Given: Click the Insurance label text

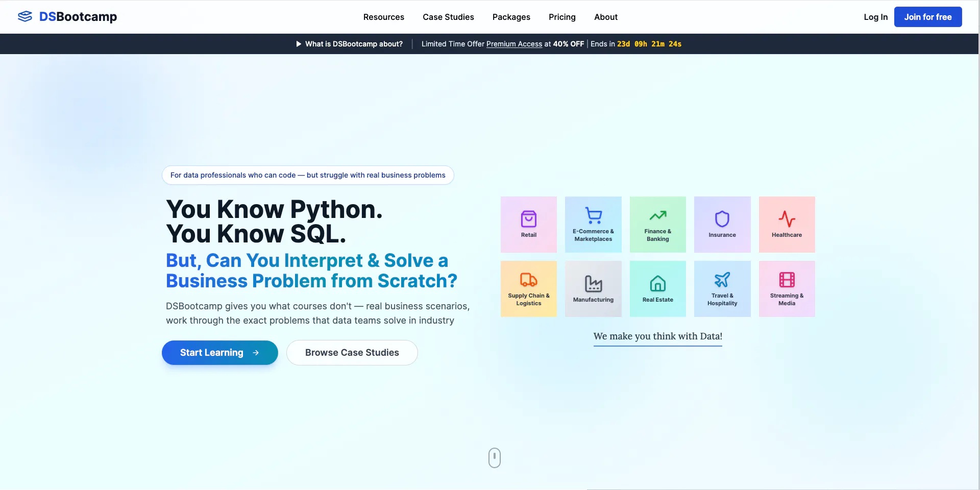Looking at the screenshot, I should click(722, 235).
